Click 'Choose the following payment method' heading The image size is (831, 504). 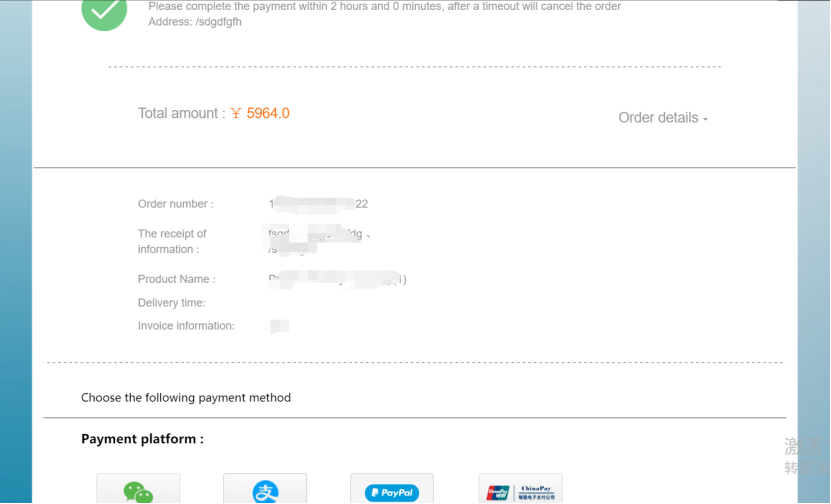point(186,397)
